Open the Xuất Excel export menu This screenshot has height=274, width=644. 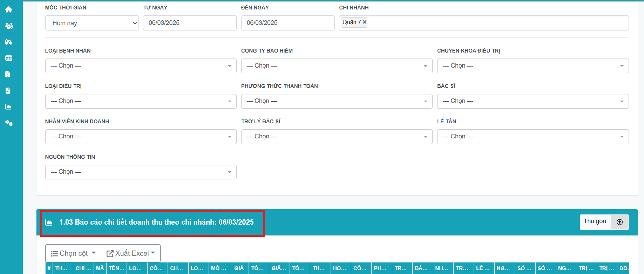(x=131, y=253)
